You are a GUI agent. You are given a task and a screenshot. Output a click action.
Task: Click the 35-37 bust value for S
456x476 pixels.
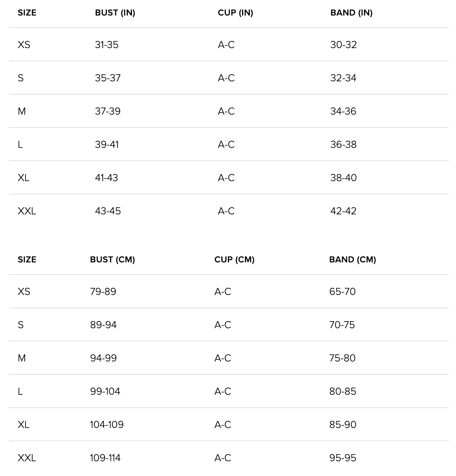pos(108,78)
